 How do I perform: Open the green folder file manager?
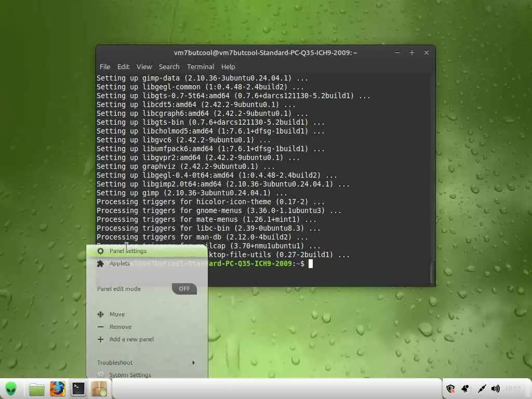pos(37,389)
